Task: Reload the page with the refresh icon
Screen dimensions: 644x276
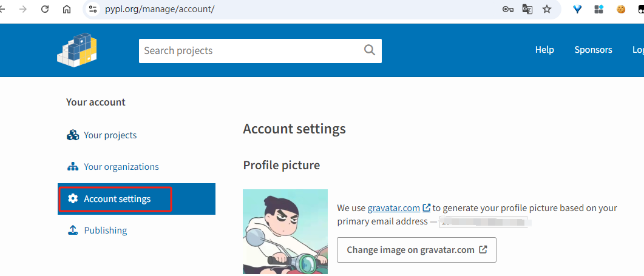Action: pos(45,9)
